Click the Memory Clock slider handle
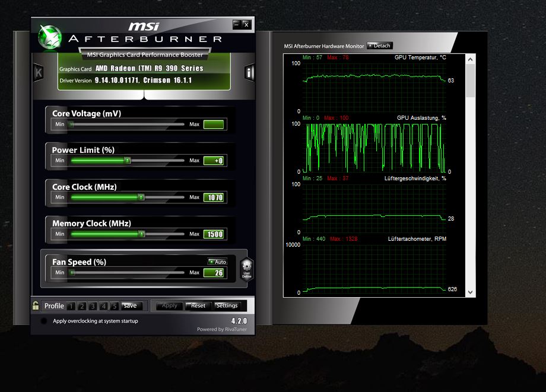Image resolution: width=546 pixels, height=392 pixels. [x=142, y=234]
